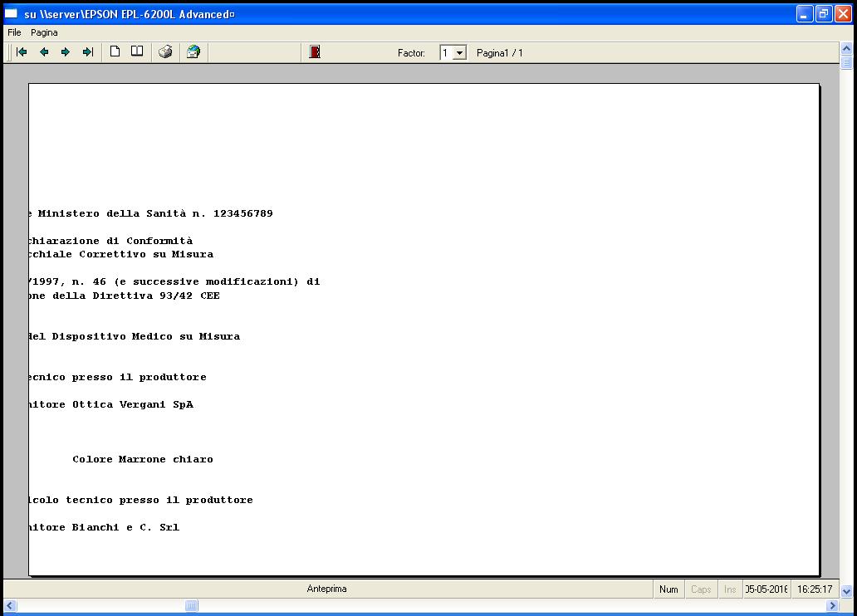This screenshot has height=616, width=857.
Task: Click the window title bar icon
Action: (12, 13)
